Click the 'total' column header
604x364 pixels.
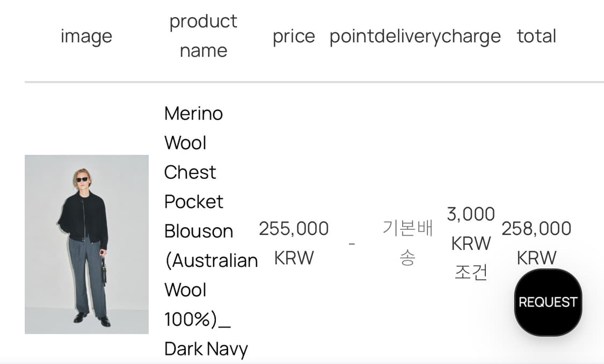point(536,37)
